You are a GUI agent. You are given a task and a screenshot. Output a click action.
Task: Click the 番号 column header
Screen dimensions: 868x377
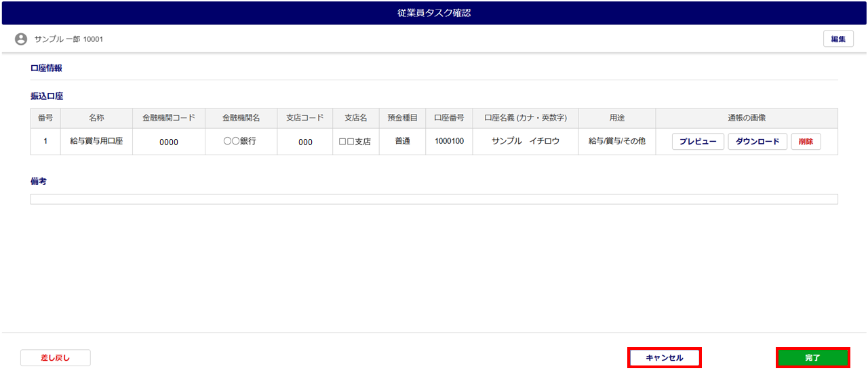[x=45, y=118]
